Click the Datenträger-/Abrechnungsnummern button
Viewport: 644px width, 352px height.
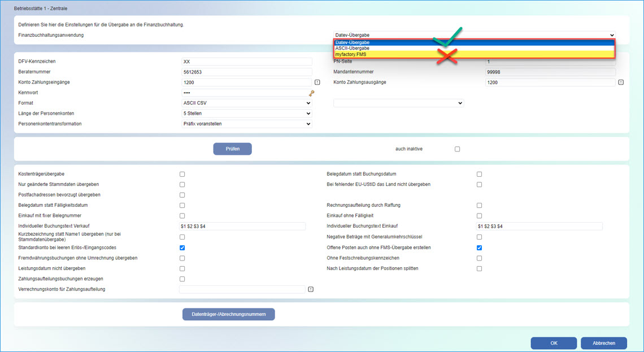click(x=228, y=314)
